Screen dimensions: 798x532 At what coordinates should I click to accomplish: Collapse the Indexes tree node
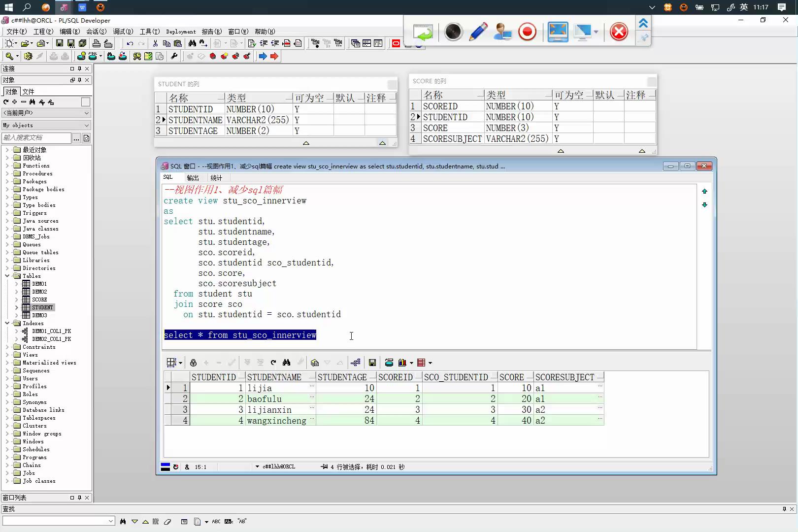tap(7, 323)
